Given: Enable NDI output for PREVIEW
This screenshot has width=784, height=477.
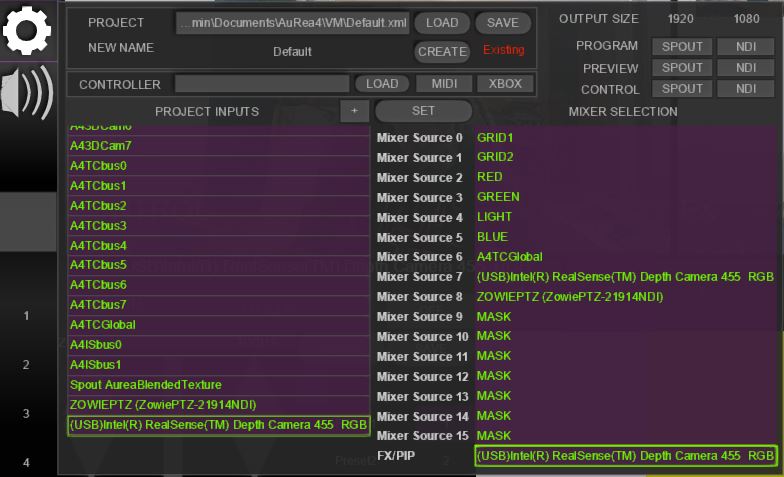Looking at the screenshot, I should click(x=746, y=68).
